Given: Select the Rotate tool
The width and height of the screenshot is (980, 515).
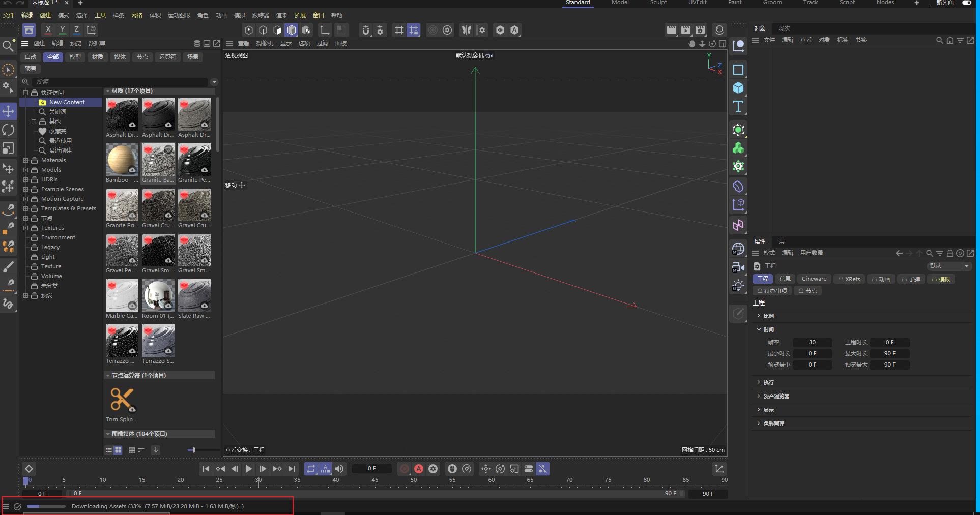Looking at the screenshot, I should pos(9,129).
